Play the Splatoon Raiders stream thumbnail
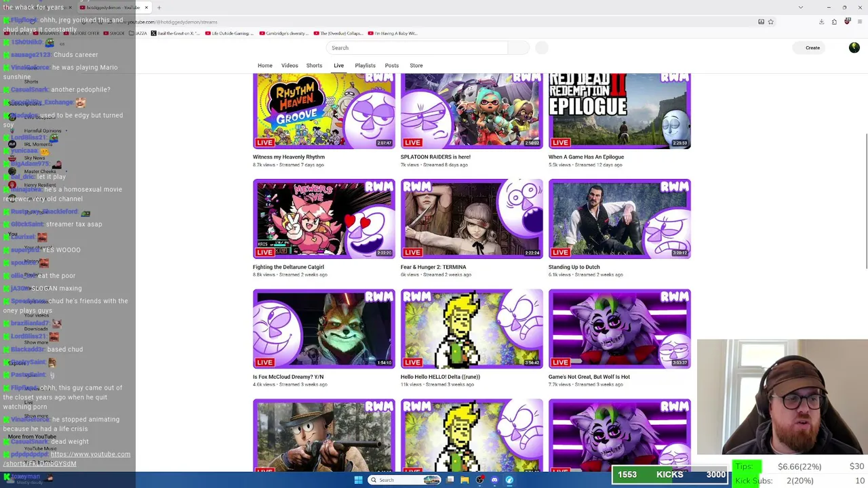Image resolution: width=868 pixels, height=488 pixels. point(472,110)
